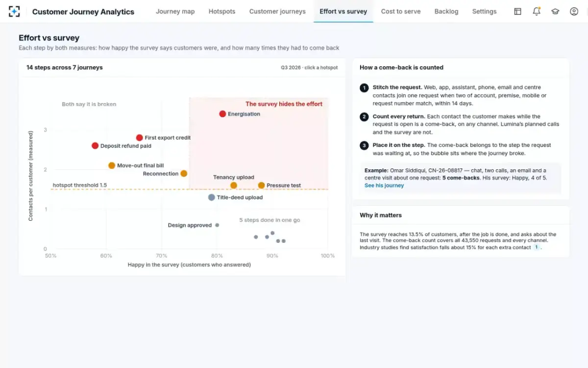Open the learning graduation cap icon

pyautogui.click(x=555, y=11)
